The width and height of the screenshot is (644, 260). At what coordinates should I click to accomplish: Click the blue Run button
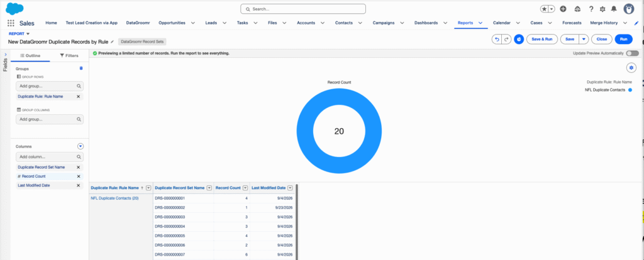click(623, 40)
